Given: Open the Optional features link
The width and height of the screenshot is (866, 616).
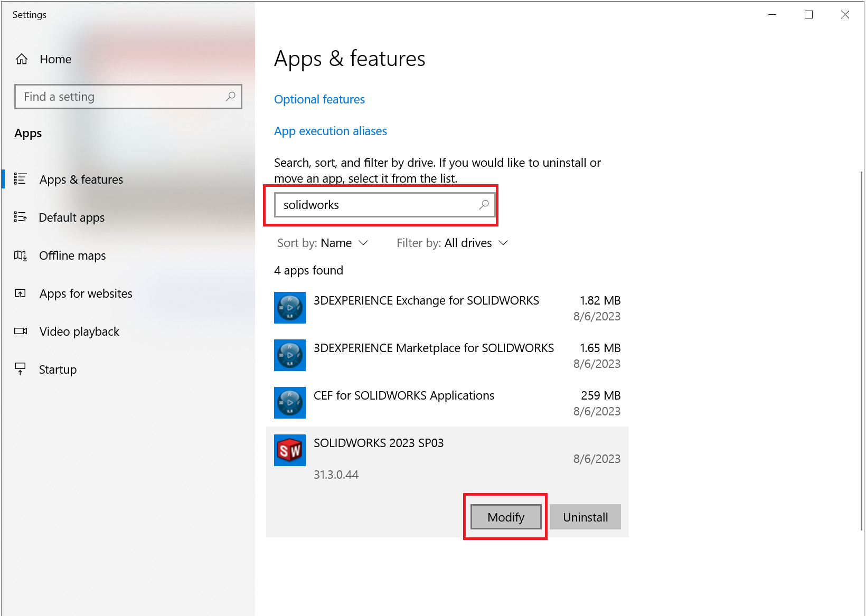Looking at the screenshot, I should [x=319, y=99].
